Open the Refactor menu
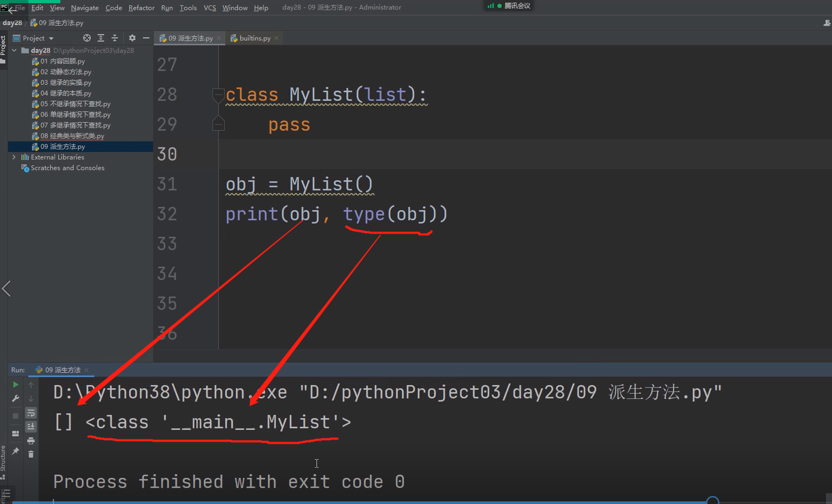The width and height of the screenshot is (832, 504). click(x=141, y=7)
